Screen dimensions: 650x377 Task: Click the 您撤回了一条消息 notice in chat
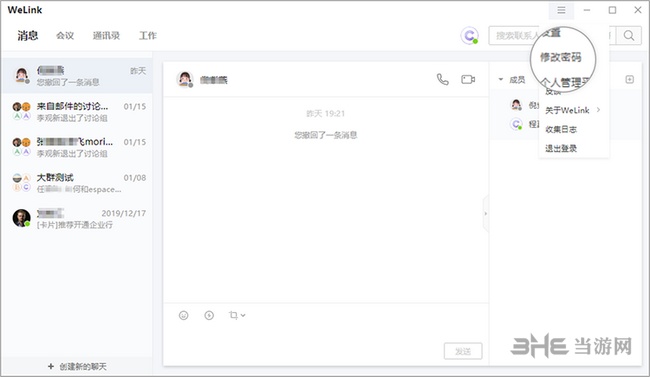[x=326, y=135]
